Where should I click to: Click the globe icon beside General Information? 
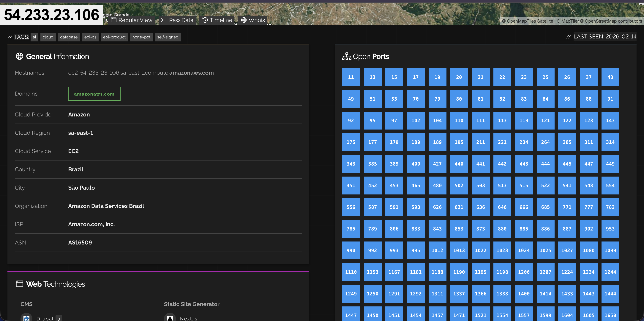pos(20,56)
